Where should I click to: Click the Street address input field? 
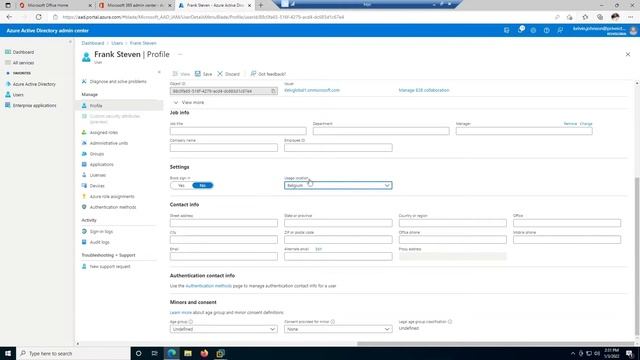224,223
